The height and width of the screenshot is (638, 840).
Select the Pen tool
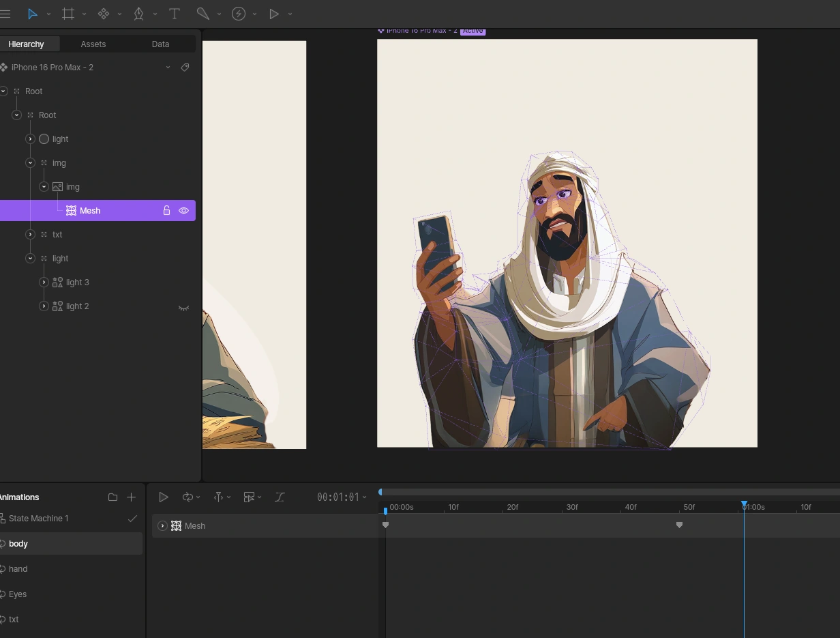(139, 14)
